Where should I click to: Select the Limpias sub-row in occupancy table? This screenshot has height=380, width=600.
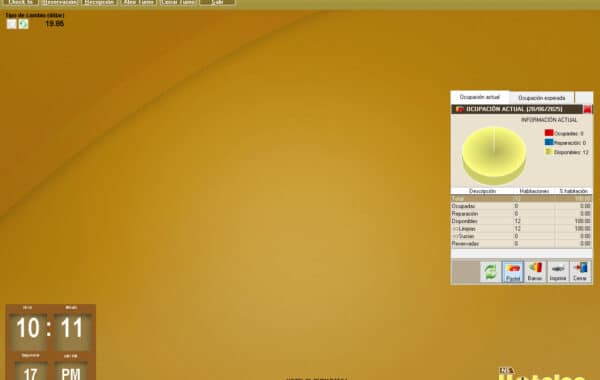pos(522,228)
